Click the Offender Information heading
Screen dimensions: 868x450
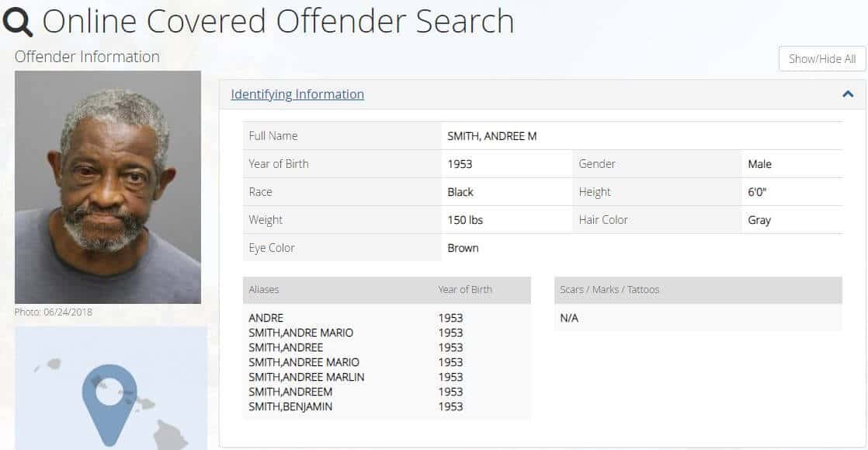pos(87,57)
